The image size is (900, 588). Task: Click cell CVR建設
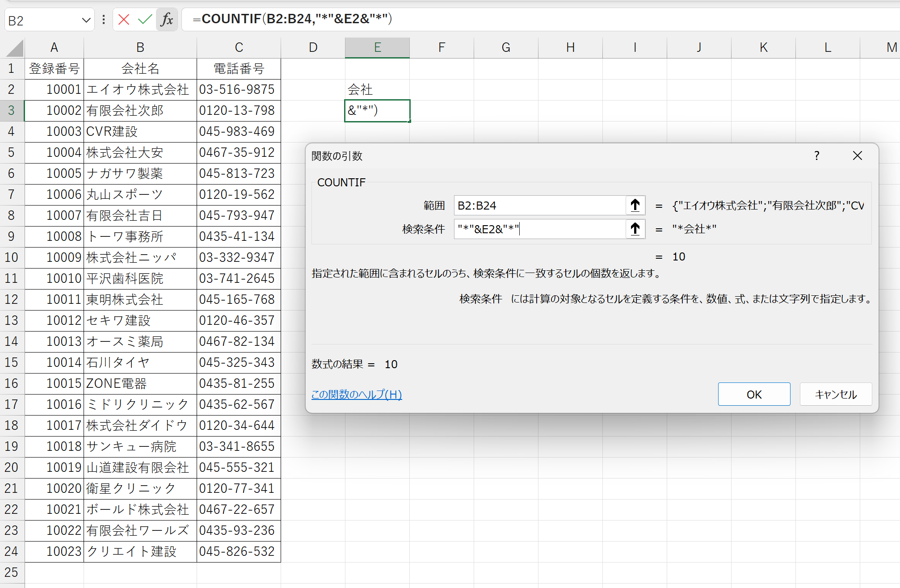[x=140, y=131]
